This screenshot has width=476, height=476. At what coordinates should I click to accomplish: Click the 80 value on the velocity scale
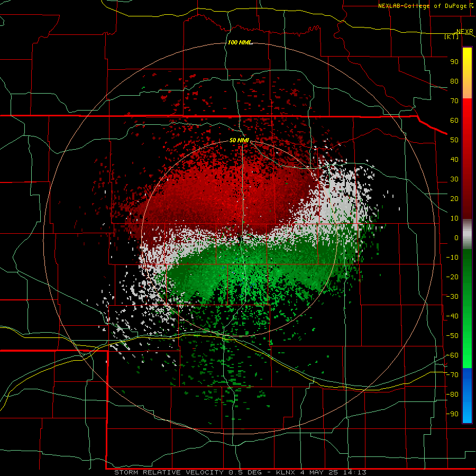coord(454,81)
